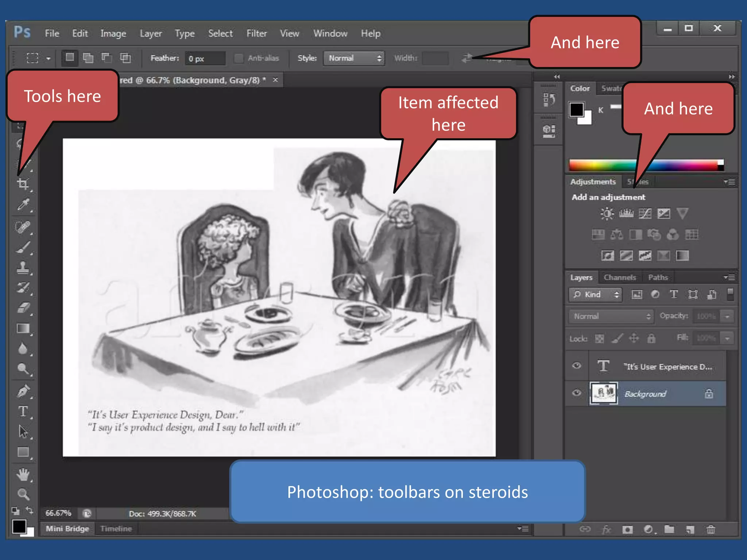Viewport: 747px width, 560px height.
Task: Create a new layer icon
Action: pos(690,529)
